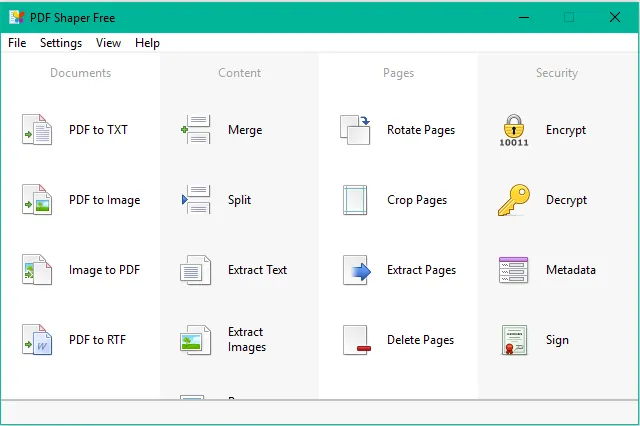Open the View menu
The width and height of the screenshot is (640, 426).
pyautogui.click(x=108, y=43)
